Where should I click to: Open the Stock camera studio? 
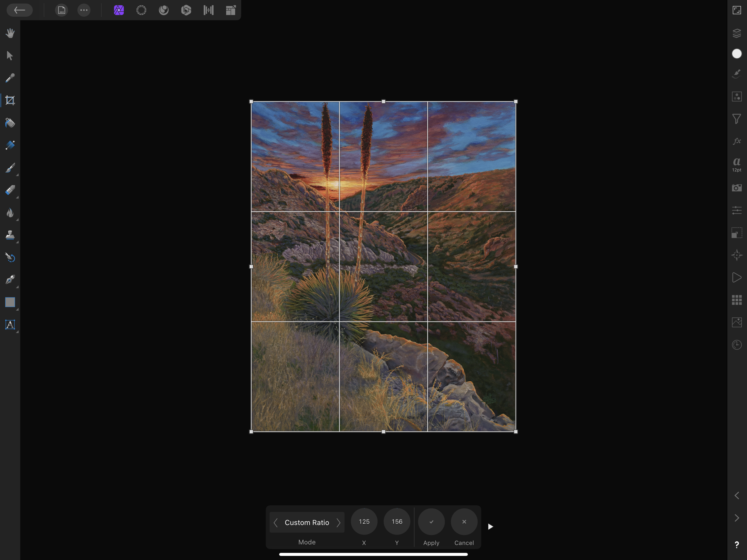(737, 188)
